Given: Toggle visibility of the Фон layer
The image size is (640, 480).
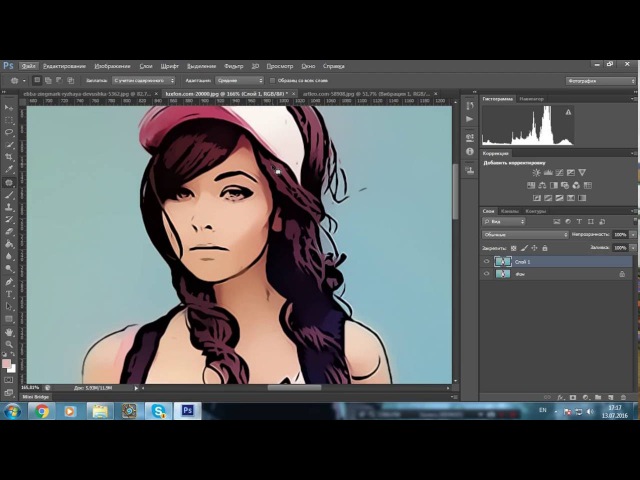Looking at the screenshot, I should [487, 273].
